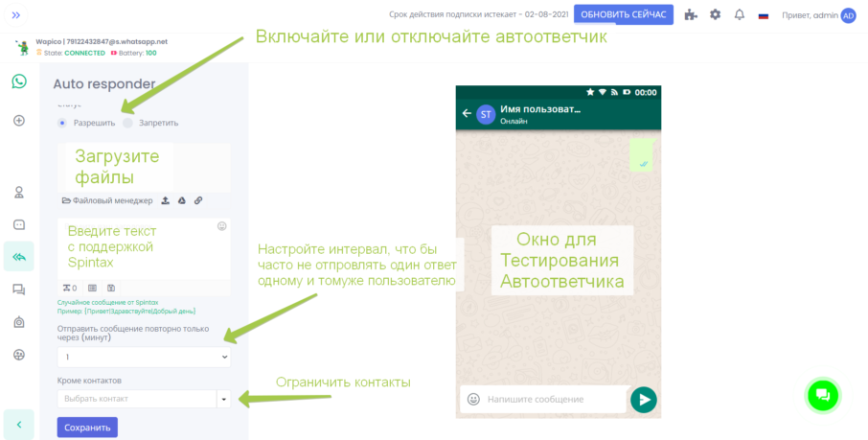
Task: Select the Запретить radio option
Action: pos(127,123)
